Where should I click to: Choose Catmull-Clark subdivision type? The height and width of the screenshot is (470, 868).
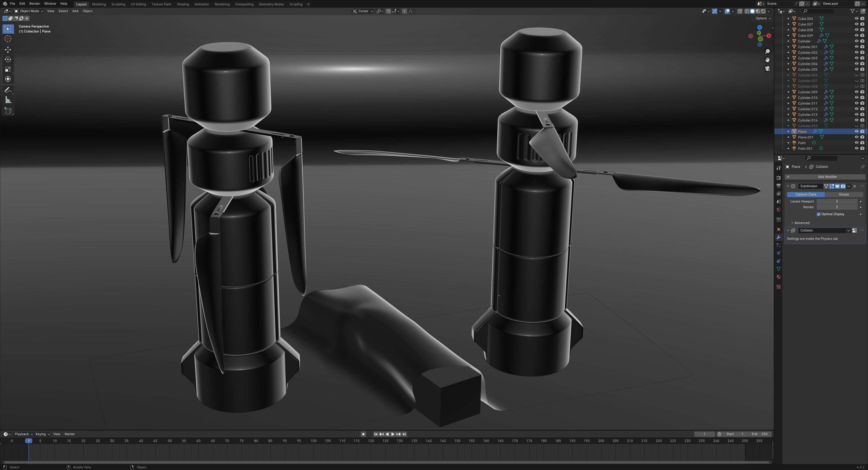[806, 195]
